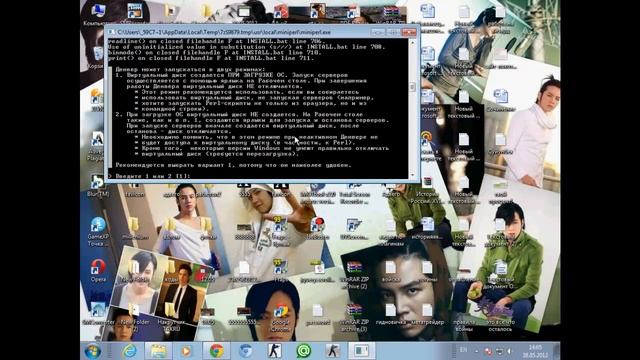
Task: Open the taskbar clock and date
Action: [x=535, y=351]
